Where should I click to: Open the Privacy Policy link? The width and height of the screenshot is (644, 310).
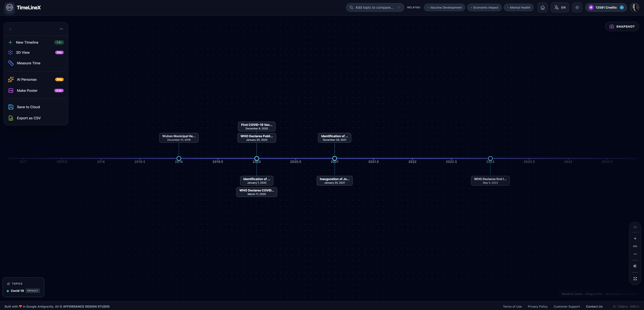[x=537, y=306]
